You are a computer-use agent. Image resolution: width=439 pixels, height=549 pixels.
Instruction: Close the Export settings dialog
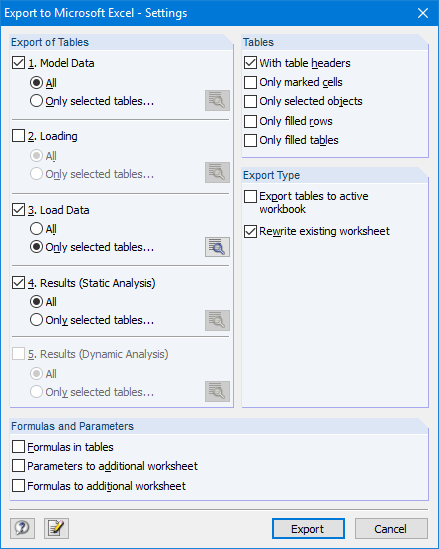point(423,13)
